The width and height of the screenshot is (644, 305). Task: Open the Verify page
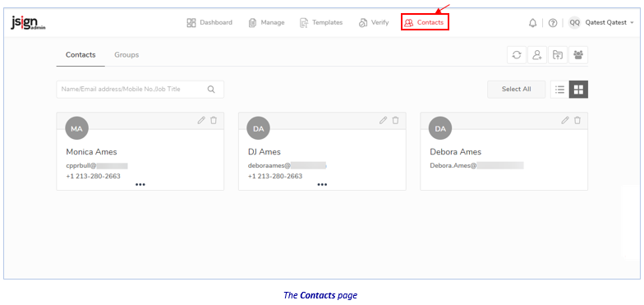[x=373, y=23]
